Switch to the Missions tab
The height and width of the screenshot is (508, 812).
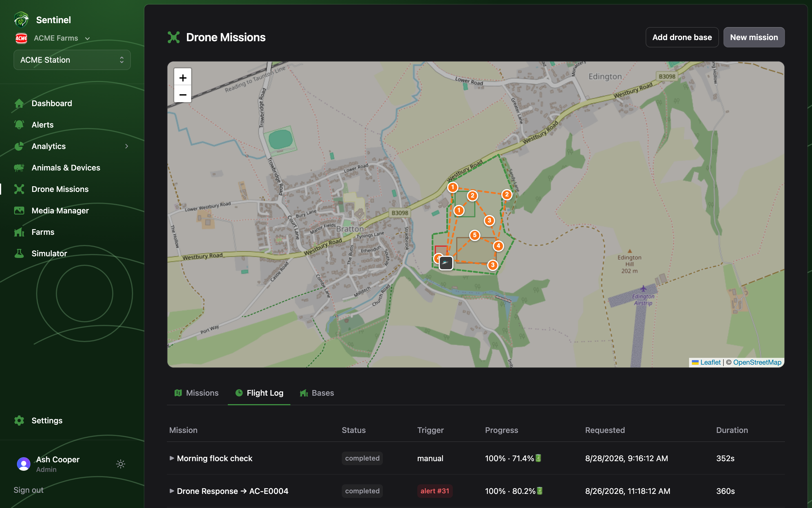196,393
